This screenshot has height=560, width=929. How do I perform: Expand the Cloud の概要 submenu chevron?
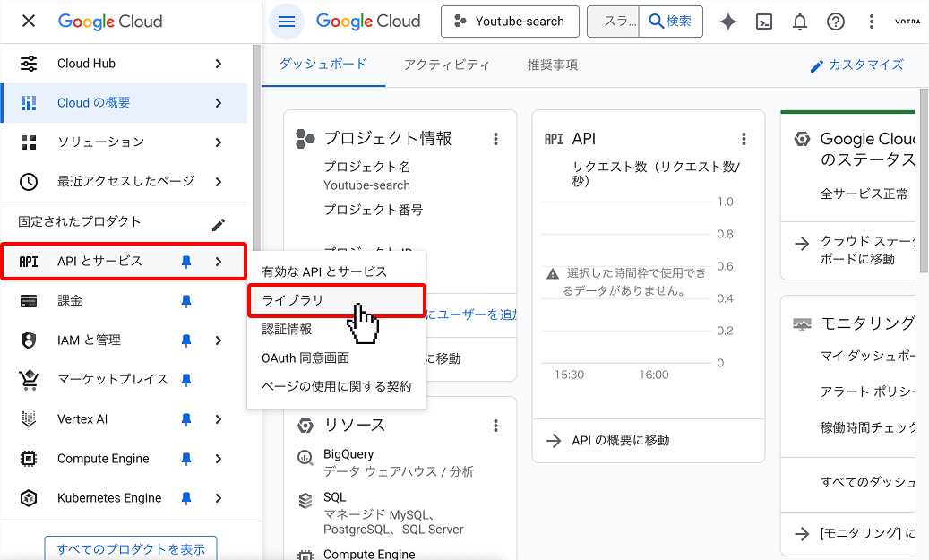point(219,103)
